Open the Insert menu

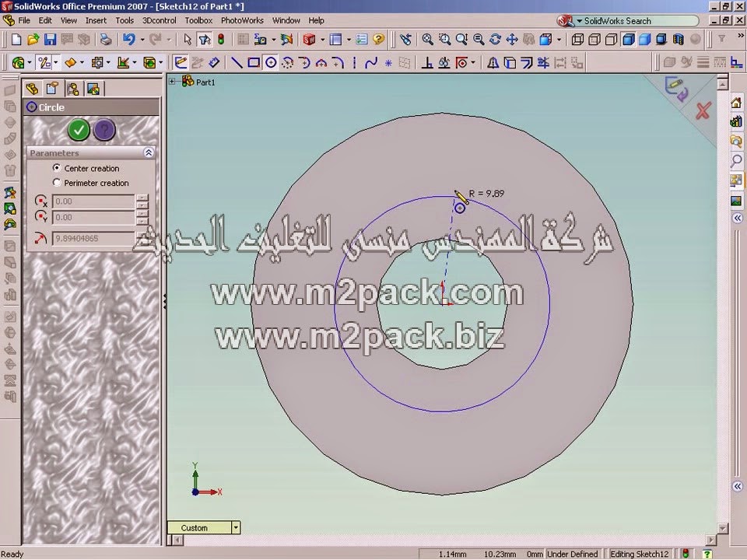(x=96, y=20)
